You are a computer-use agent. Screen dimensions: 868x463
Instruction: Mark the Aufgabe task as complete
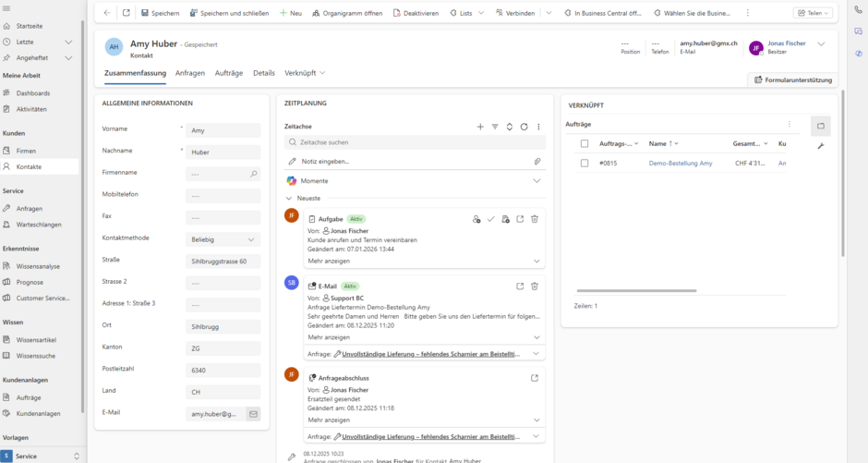click(490, 219)
